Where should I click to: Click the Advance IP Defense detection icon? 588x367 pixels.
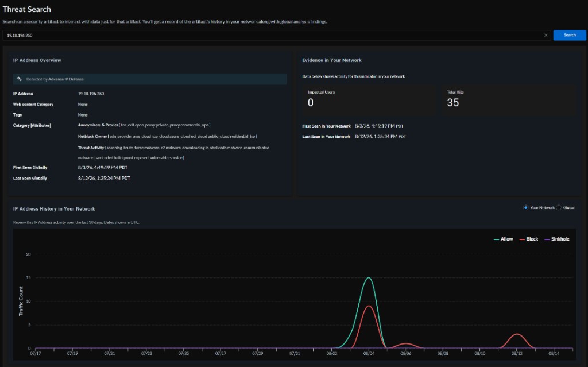pyautogui.click(x=20, y=79)
